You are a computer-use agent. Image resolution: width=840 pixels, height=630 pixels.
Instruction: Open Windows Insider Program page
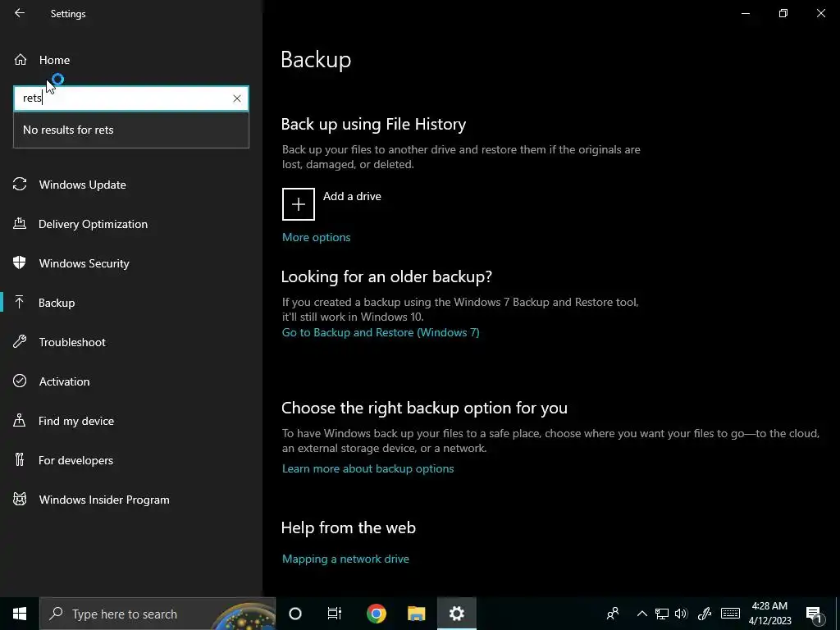[131, 500]
